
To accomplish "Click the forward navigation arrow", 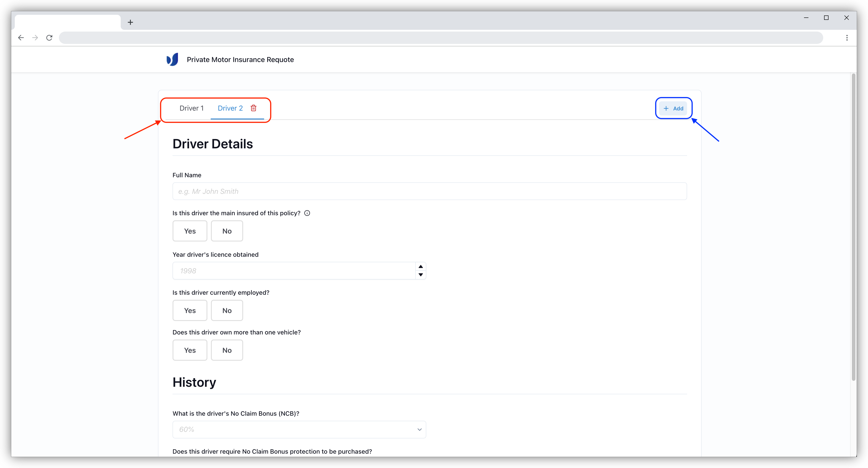I will click(35, 38).
